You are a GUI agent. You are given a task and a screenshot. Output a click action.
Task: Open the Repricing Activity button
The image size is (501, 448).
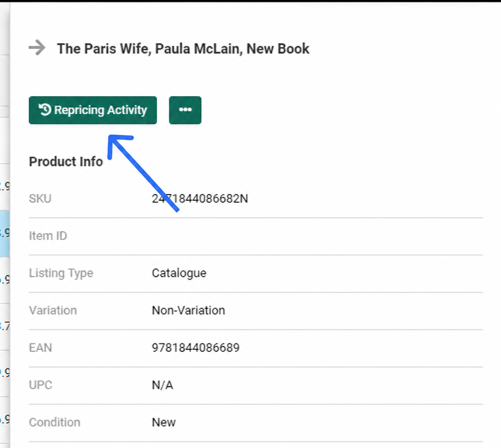click(x=92, y=110)
